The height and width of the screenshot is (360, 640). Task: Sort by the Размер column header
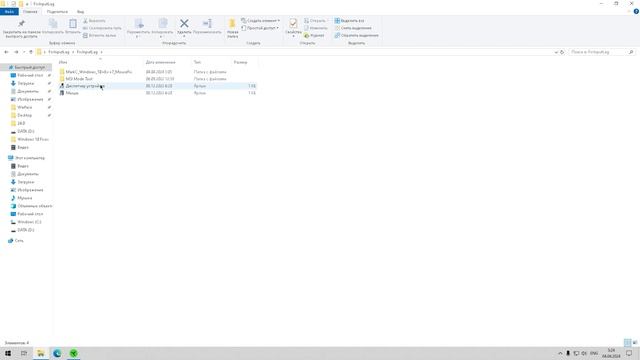240,62
